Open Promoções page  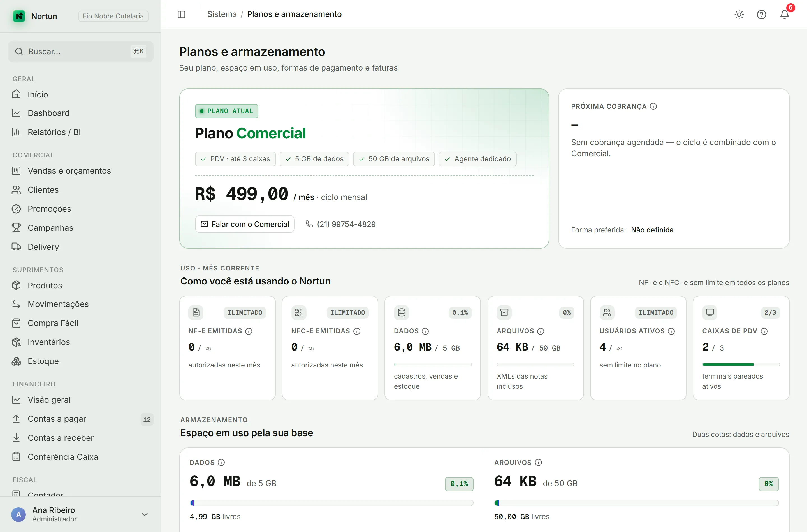tap(81, 209)
